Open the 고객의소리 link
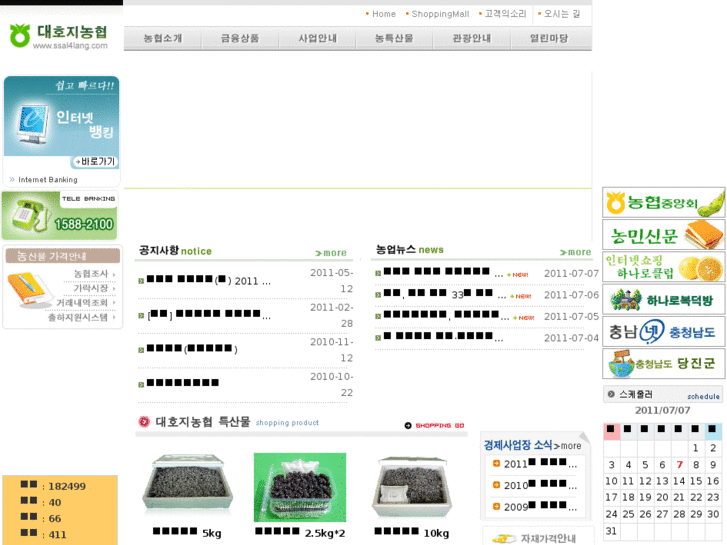727x545 pixels. point(505,14)
